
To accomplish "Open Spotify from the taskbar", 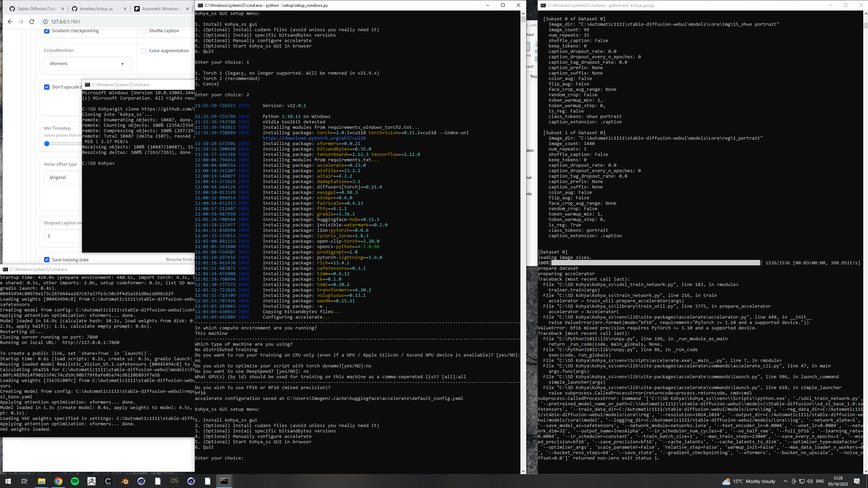I will (x=75, y=481).
